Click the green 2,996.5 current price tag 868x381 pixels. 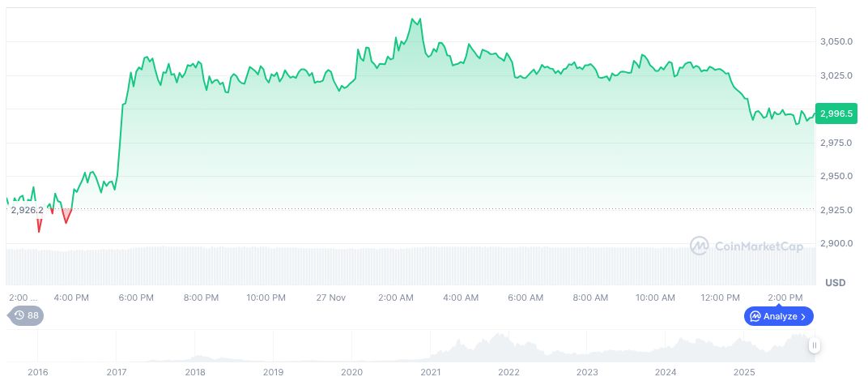836,114
